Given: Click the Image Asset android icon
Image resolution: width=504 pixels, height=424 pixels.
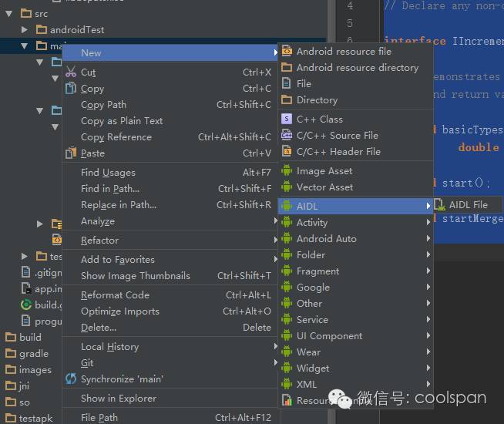Looking at the screenshot, I should click(287, 170).
